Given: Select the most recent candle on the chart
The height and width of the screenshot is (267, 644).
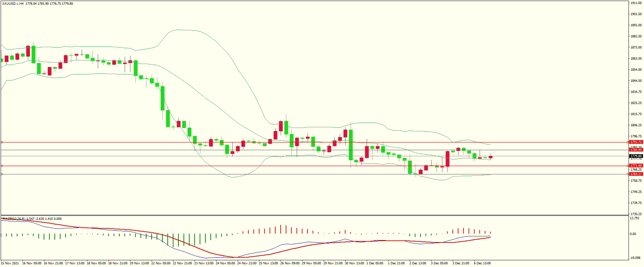Looking at the screenshot, I should tap(491, 157).
